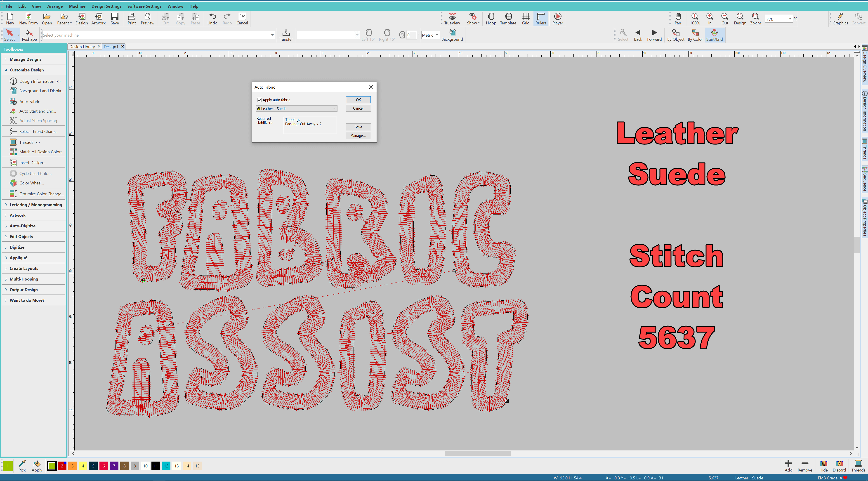The width and height of the screenshot is (868, 481).
Task: Click the Background icon in toolbar
Action: pos(452,35)
